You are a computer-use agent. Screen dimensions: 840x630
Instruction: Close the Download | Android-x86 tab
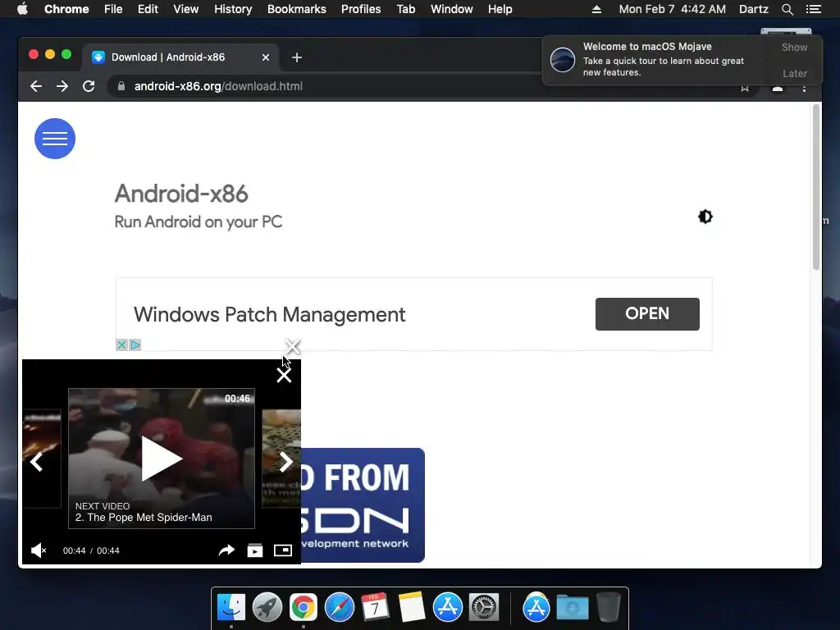(266, 57)
